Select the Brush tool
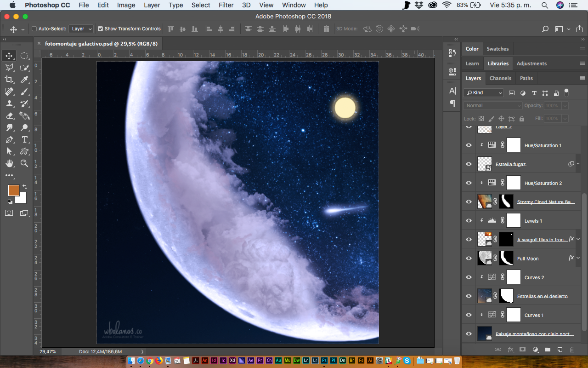Screen dimensions: 588x368 (24, 92)
